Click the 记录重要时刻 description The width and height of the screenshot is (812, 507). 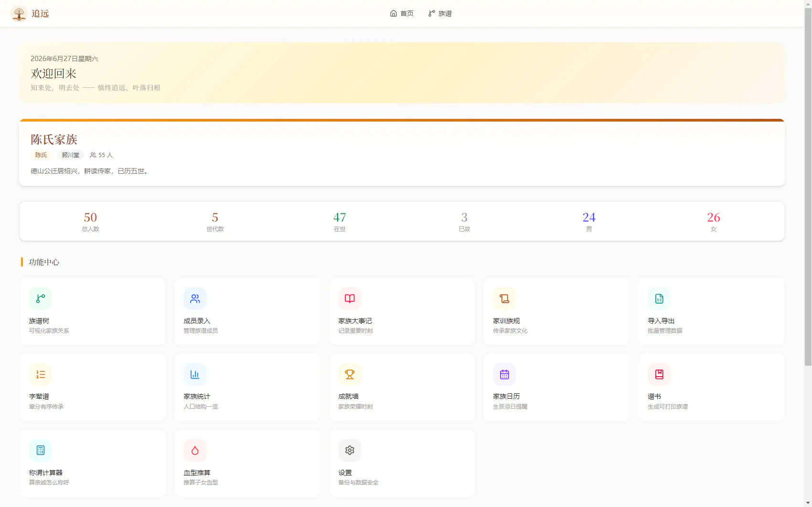tap(355, 331)
